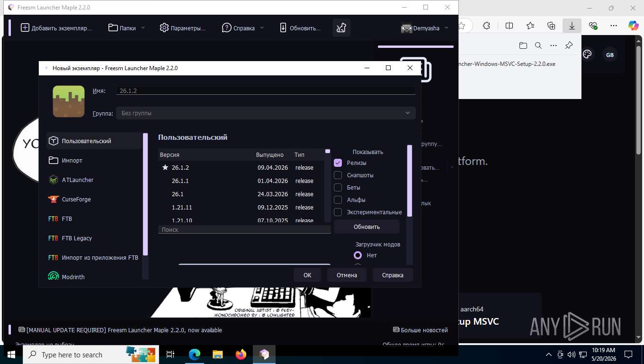Select version 26.1.2 row

click(241, 167)
